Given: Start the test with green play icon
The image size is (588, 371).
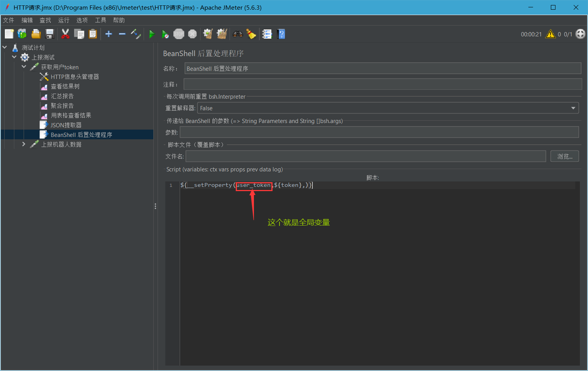Looking at the screenshot, I should click(152, 34).
